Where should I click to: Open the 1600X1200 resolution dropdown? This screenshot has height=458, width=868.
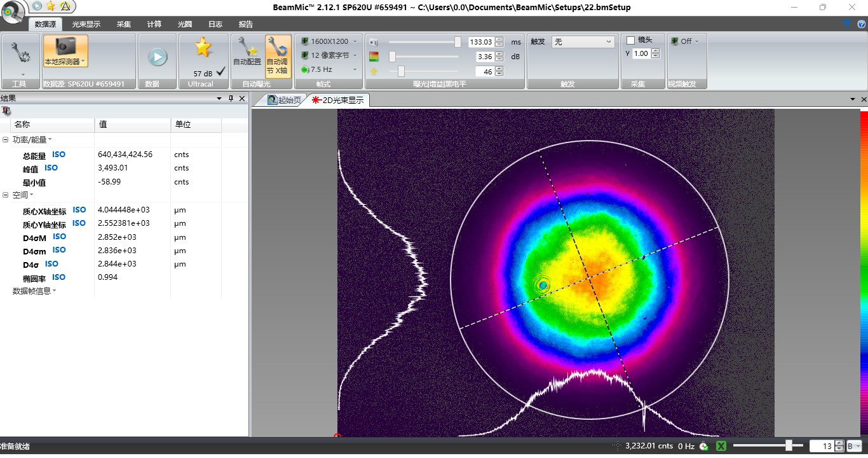click(x=329, y=41)
